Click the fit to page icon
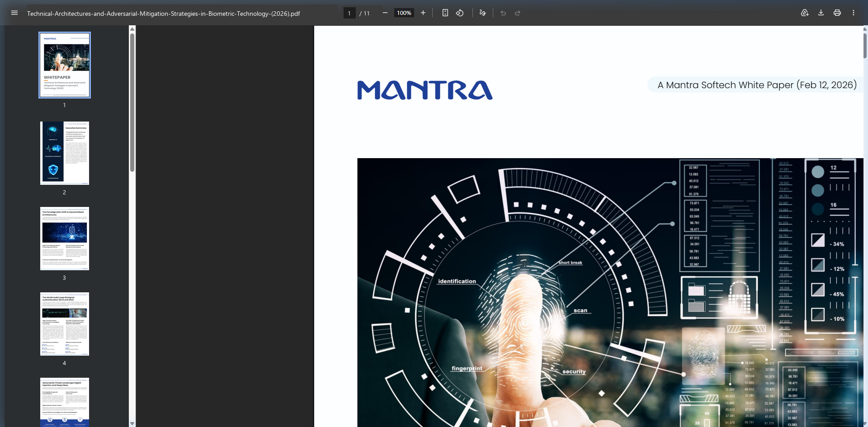The height and width of the screenshot is (427, 868). point(445,13)
